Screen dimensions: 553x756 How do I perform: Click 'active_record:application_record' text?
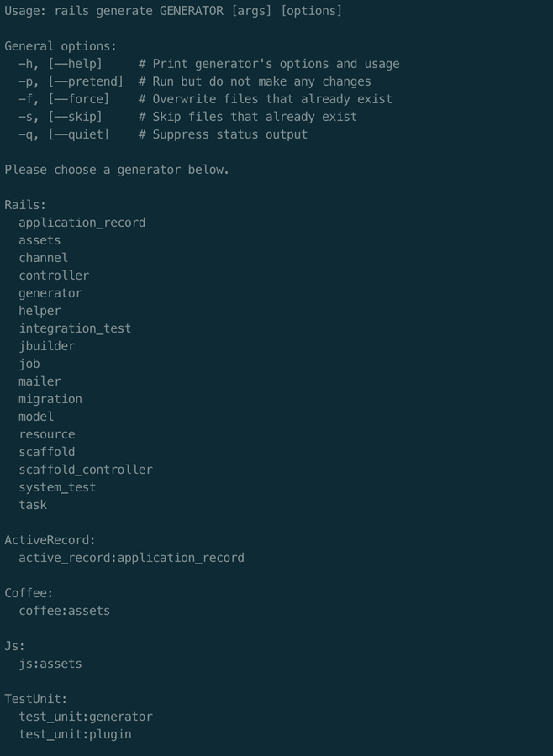131,558
